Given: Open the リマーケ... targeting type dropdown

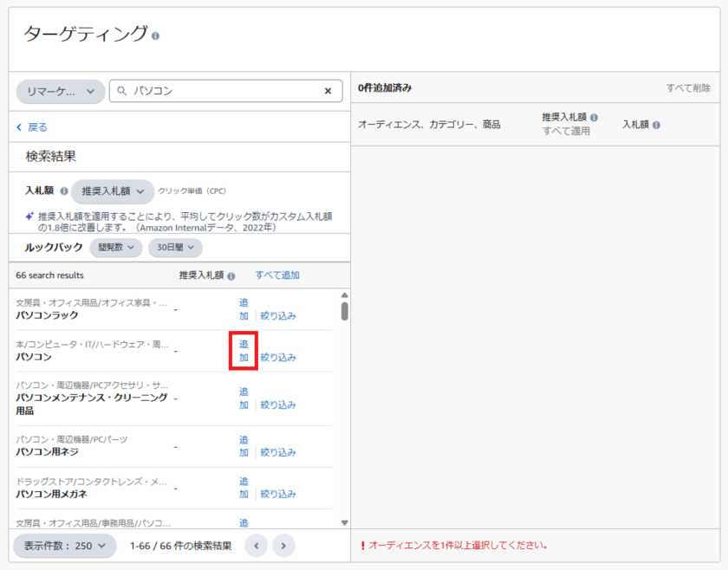Looking at the screenshot, I should tap(61, 92).
